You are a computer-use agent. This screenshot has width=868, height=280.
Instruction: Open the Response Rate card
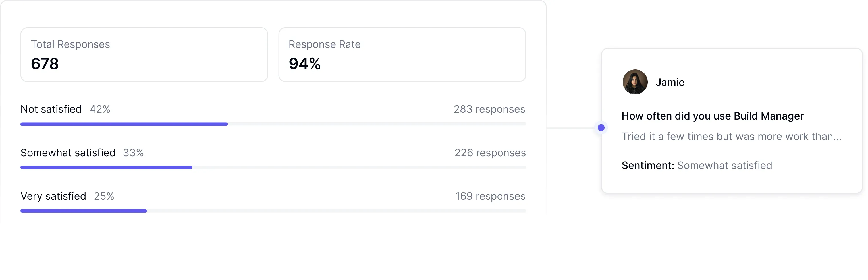[x=402, y=55]
